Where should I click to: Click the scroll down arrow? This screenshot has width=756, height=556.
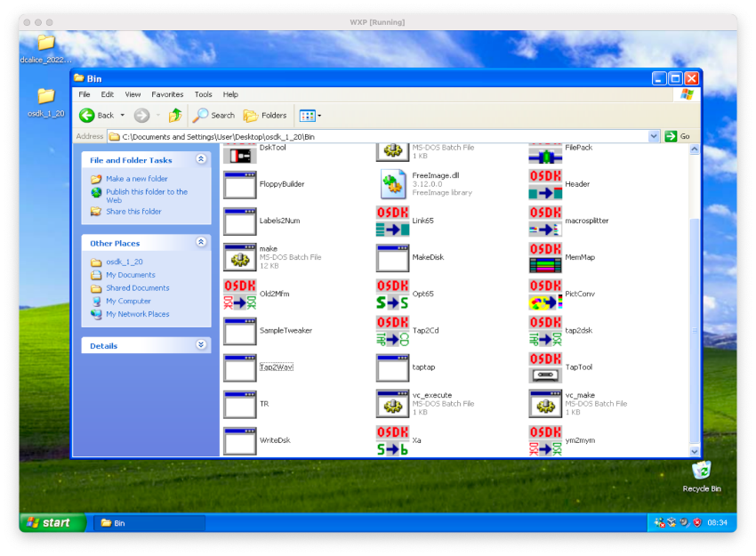coord(695,452)
